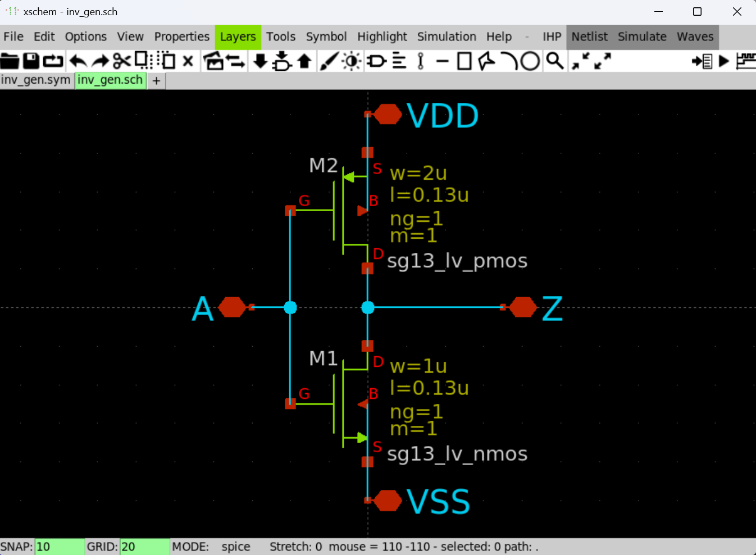756x555 pixels.
Task: Open the Simulation dropdown menu
Action: point(447,37)
